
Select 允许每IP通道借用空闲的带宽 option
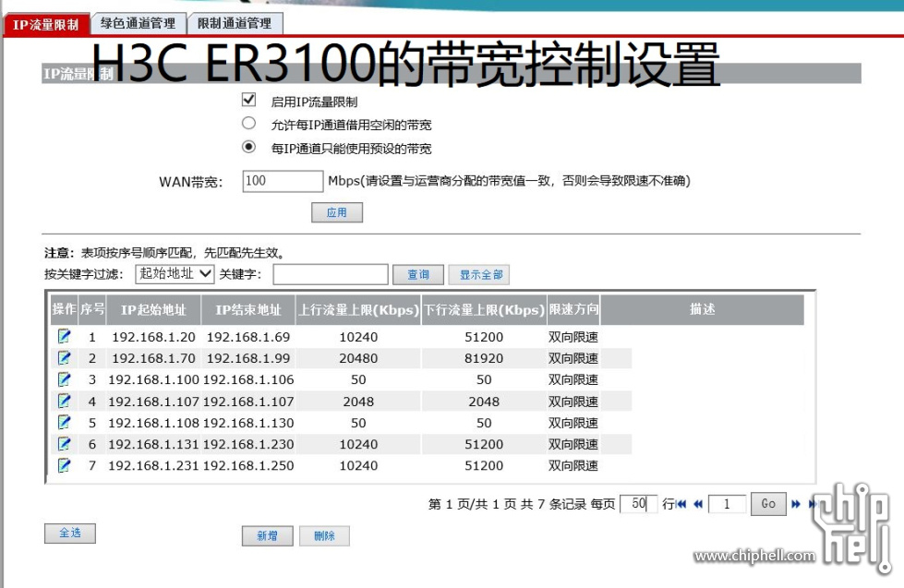point(248,124)
